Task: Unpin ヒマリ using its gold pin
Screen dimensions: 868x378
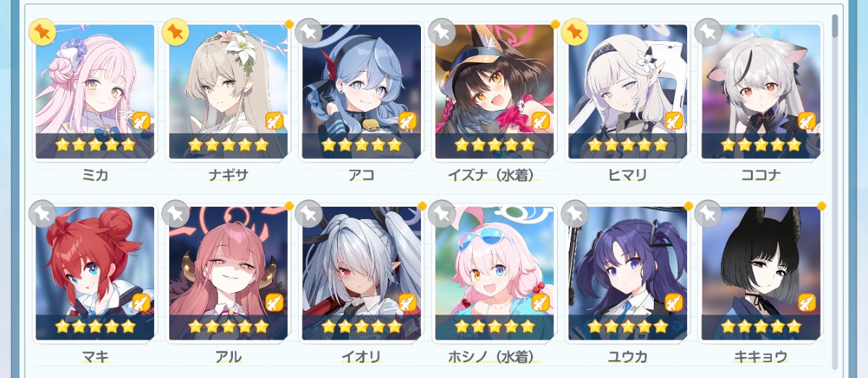Action: (575, 32)
